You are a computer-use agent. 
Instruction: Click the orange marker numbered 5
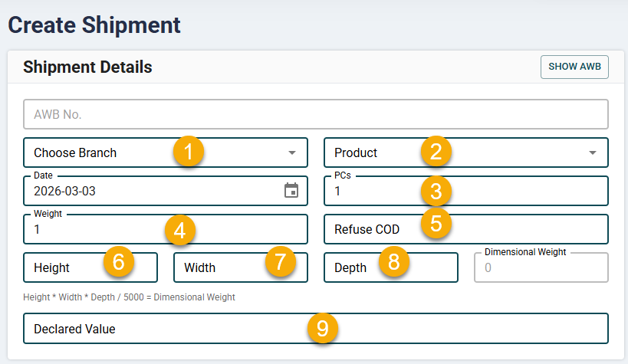(x=436, y=223)
